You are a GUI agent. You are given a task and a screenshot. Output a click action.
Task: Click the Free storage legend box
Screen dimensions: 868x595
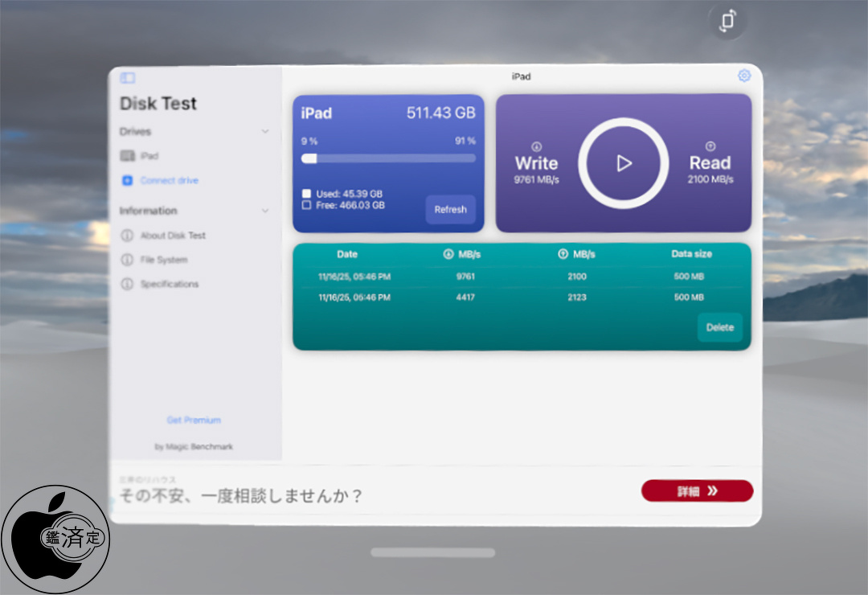point(306,205)
